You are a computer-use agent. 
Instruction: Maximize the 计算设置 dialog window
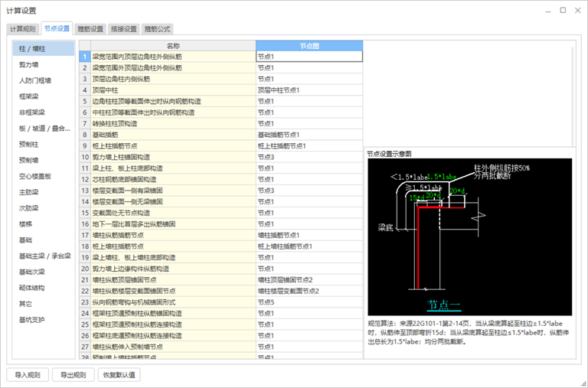(x=563, y=11)
